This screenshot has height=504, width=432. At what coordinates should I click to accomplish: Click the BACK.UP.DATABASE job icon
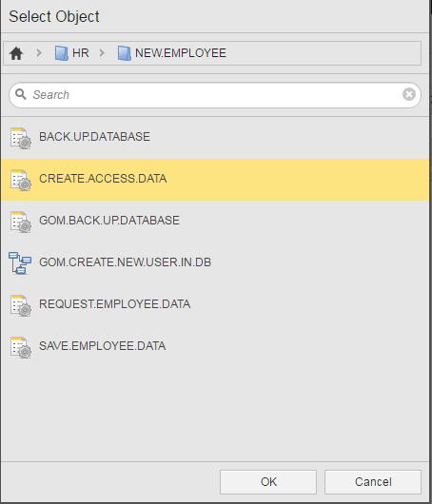click(21, 138)
